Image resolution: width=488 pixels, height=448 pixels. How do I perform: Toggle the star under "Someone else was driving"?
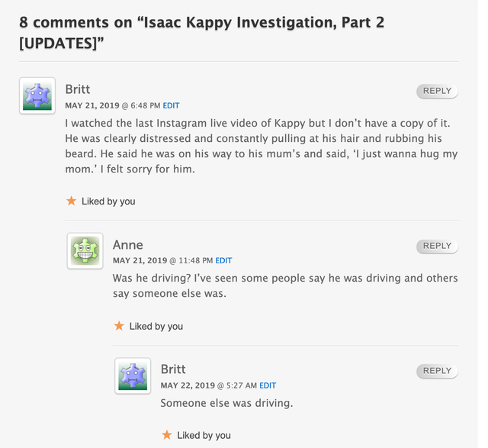click(166, 435)
